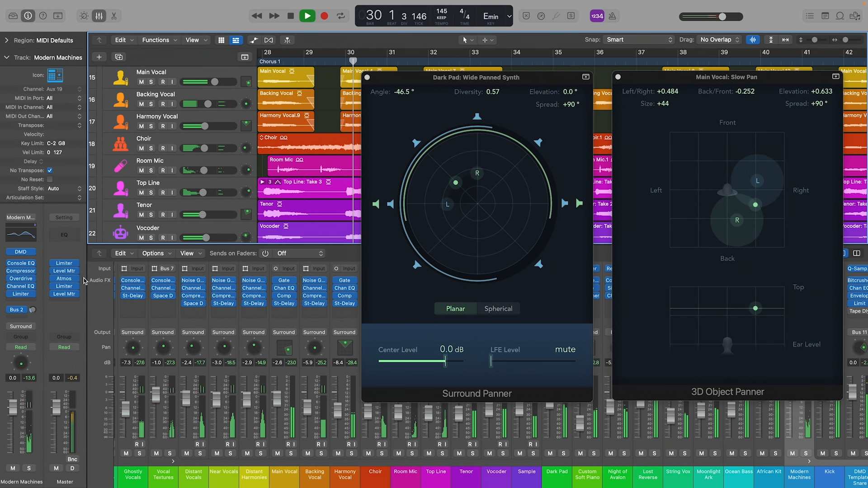Mute the Backing Vocal track
The image size is (868, 488).
click(x=141, y=104)
